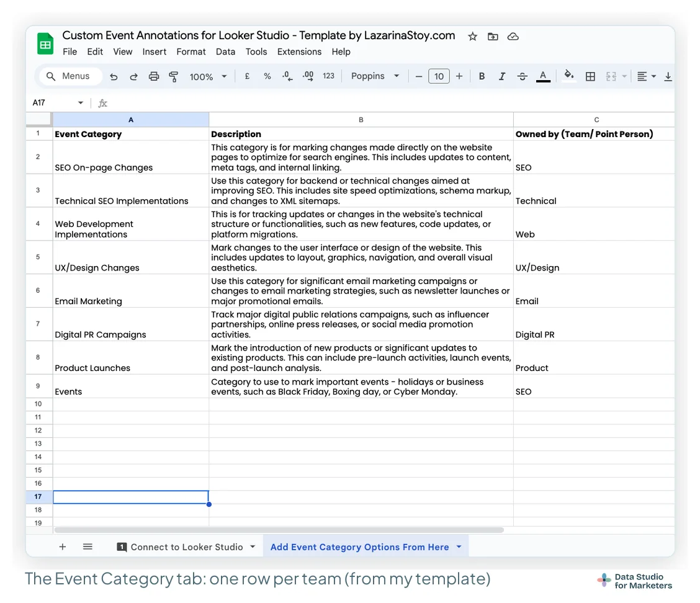The height and width of the screenshot is (603, 700).
Task: Print the spreadsheet
Action: (x=153, y=76)
